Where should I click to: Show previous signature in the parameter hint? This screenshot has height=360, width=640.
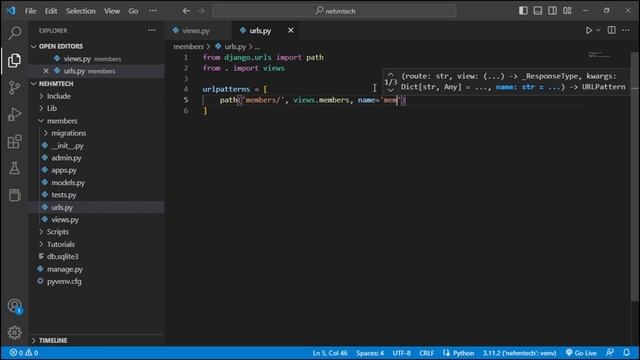tap(391, 75)
